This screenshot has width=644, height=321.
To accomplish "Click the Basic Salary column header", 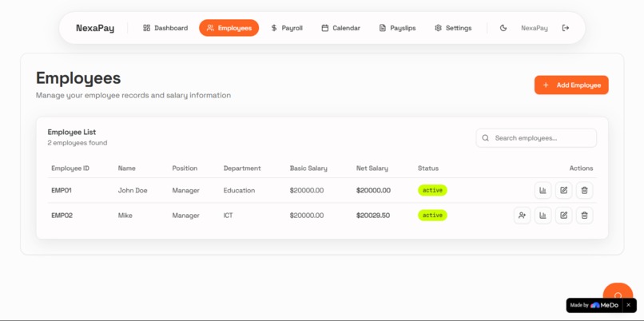I will 308,168.
